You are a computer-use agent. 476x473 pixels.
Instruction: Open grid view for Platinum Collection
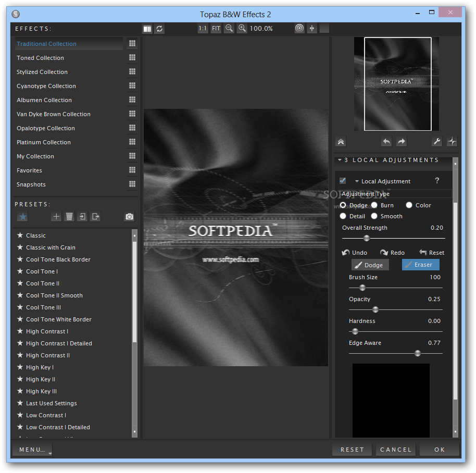click(x=132, y=142)
